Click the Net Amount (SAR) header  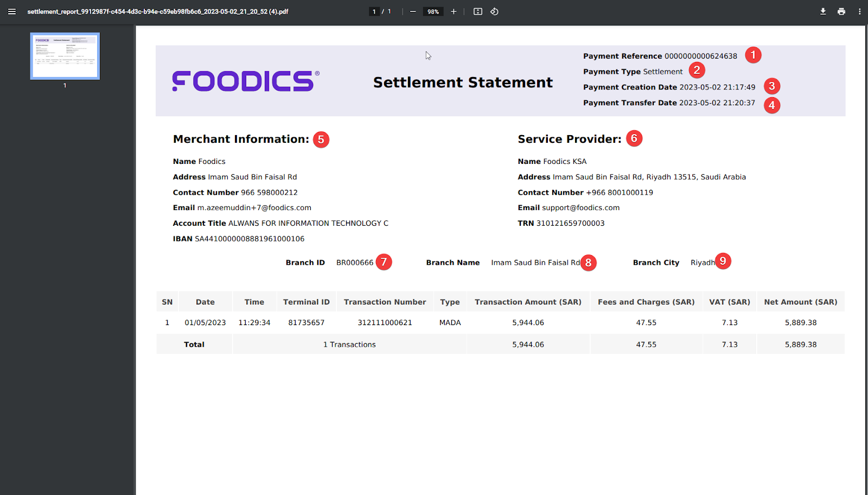click(801, 302)
